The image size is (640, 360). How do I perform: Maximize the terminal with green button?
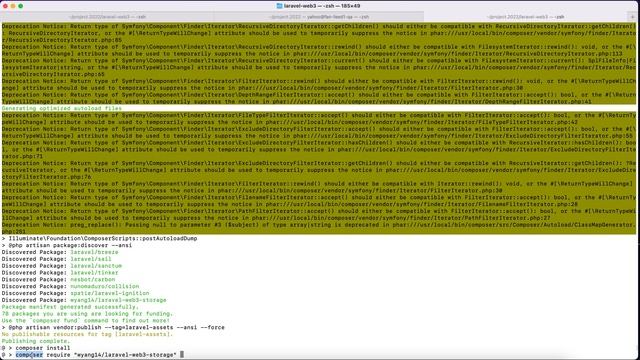tap(20, 6)
